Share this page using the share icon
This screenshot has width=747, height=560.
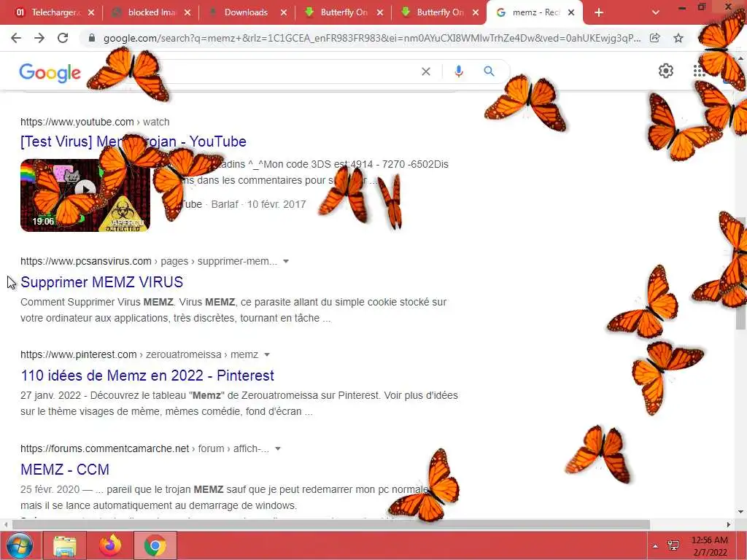click(655, 38)
